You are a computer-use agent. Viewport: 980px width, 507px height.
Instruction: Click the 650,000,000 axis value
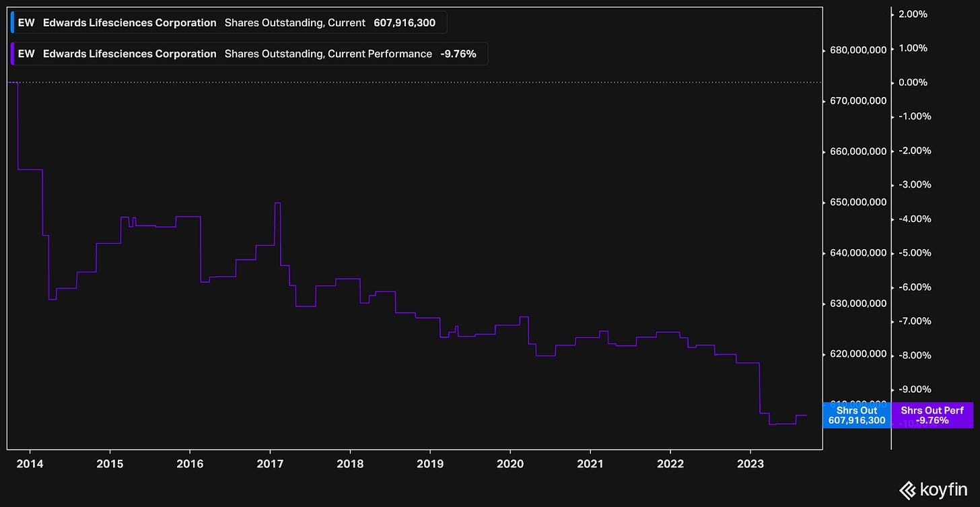pos(858,202)
